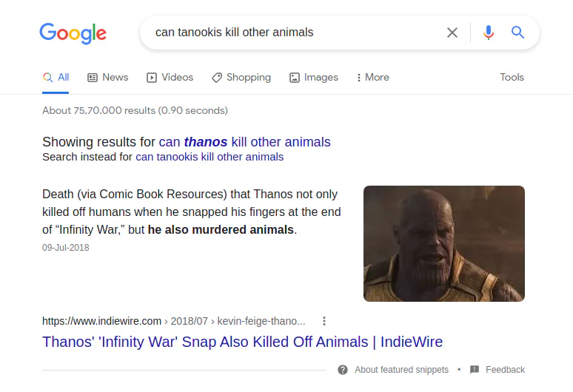
Task: Switch to the Videos tab
Action: tap(170, 77)
